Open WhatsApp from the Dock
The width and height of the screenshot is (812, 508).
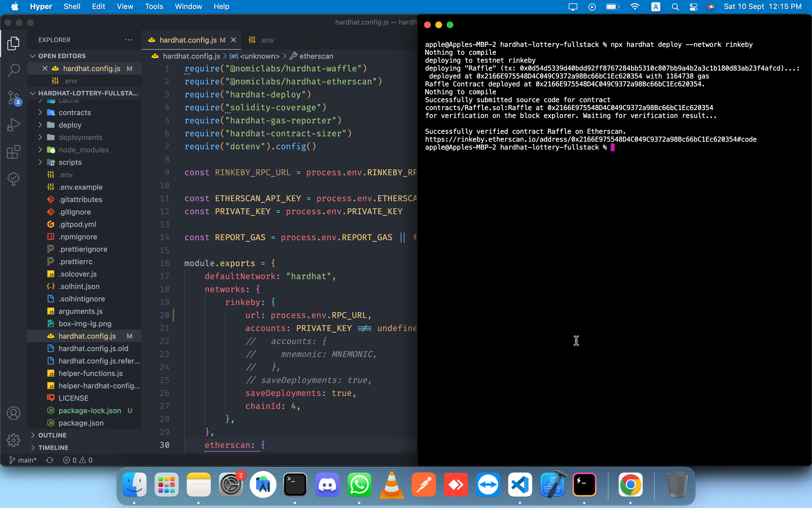click(359, 485)
